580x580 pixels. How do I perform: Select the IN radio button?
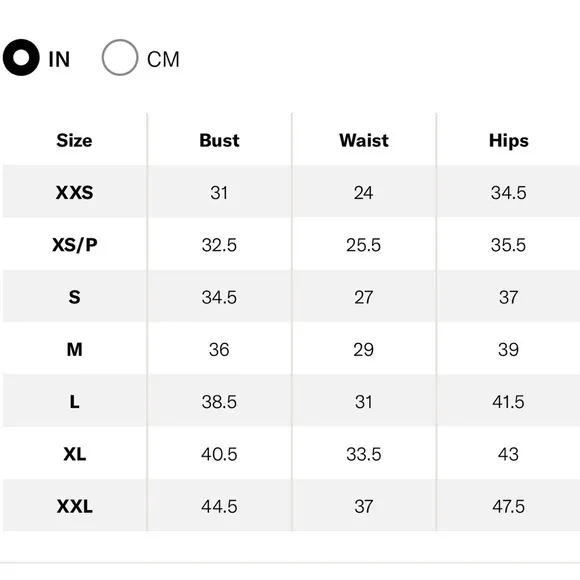click(21, 58)
